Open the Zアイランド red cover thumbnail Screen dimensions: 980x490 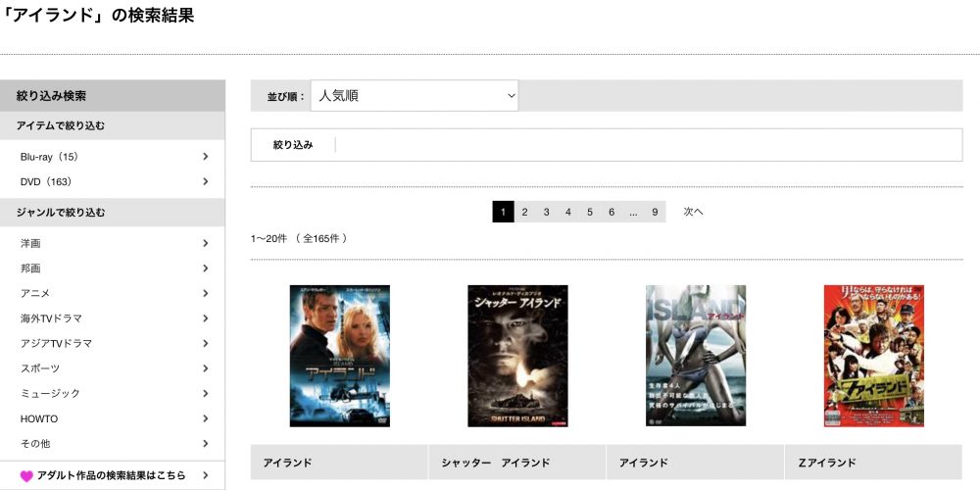tap(874, 356)
